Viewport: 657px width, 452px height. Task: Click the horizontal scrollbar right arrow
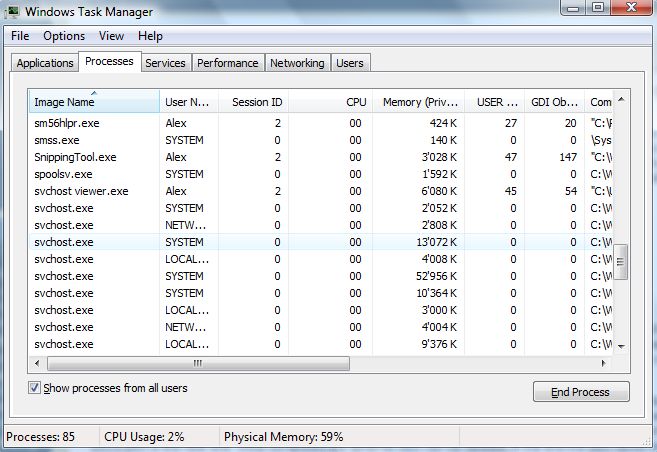604,363
